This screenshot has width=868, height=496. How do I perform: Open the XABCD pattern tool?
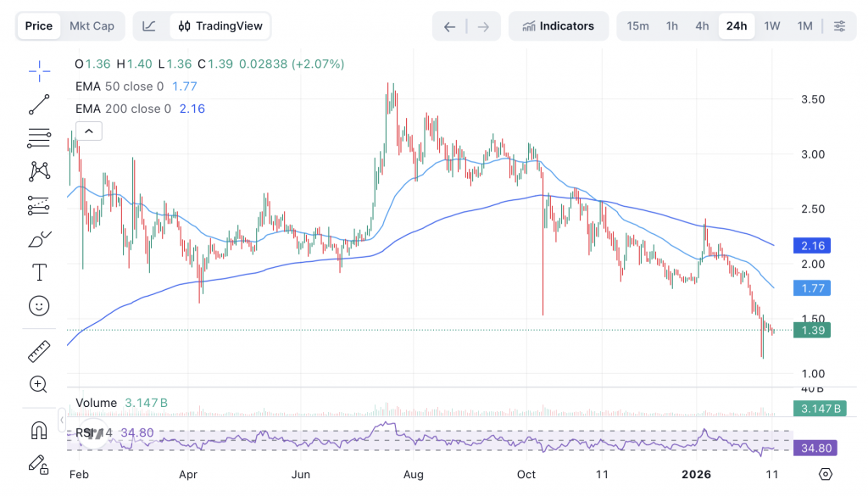click(39, 171)
